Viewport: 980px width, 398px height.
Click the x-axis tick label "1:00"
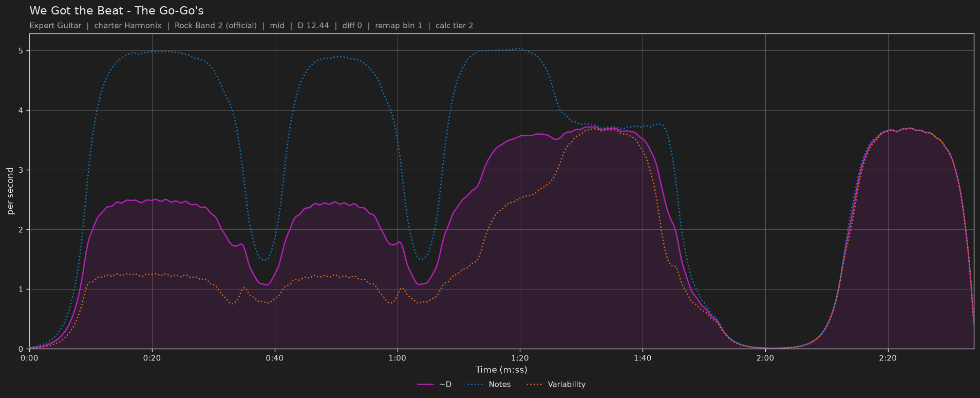point(398,358)
